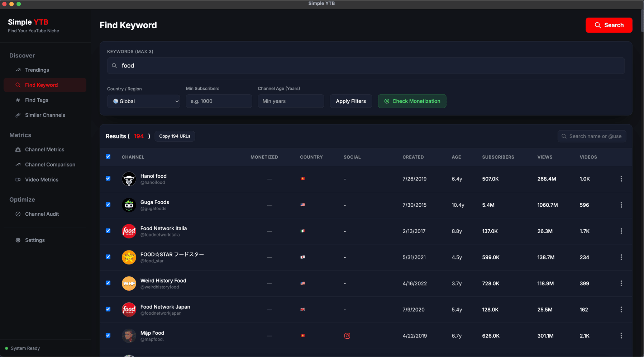Image resolution: width=644 pixels, height=357 pixels.
Task: Open Trendings in the sidebar
Action: (37, 70)
